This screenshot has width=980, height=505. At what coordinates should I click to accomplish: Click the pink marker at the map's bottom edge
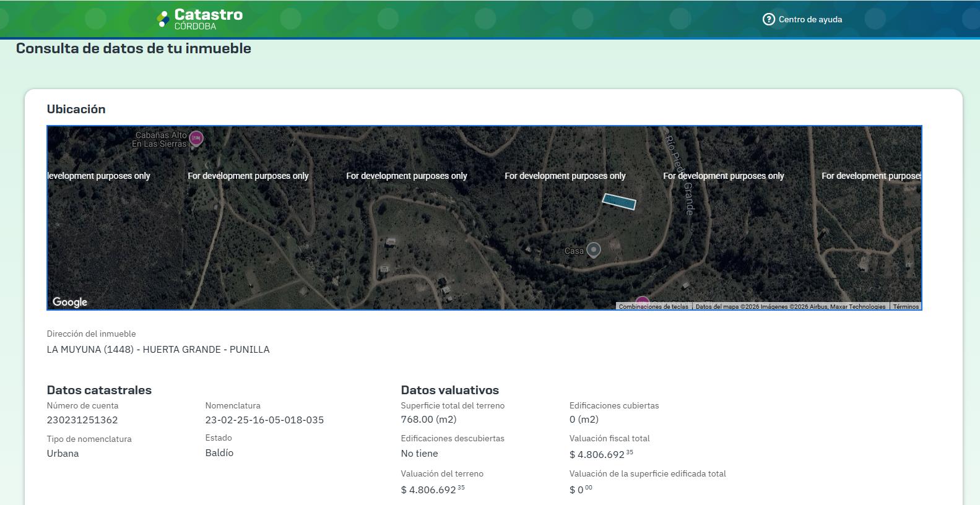(x=642, y=303)
